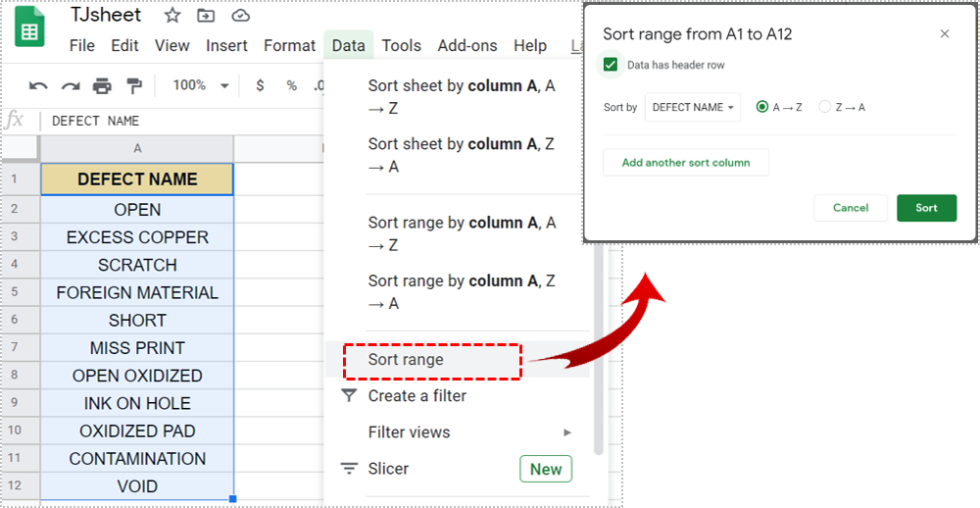Click the move to folder icon
Image resolution: width=980 pixels, height=508 pixels.
point(206,16)
